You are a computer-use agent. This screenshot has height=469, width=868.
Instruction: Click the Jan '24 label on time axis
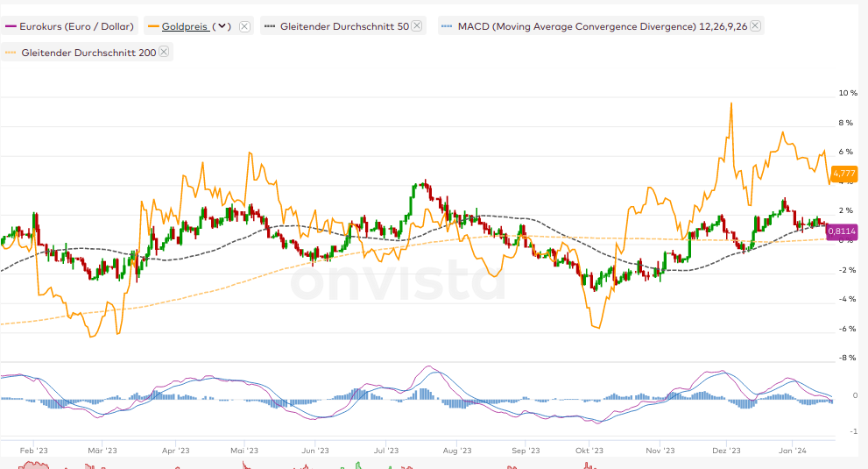click(792, 451)
